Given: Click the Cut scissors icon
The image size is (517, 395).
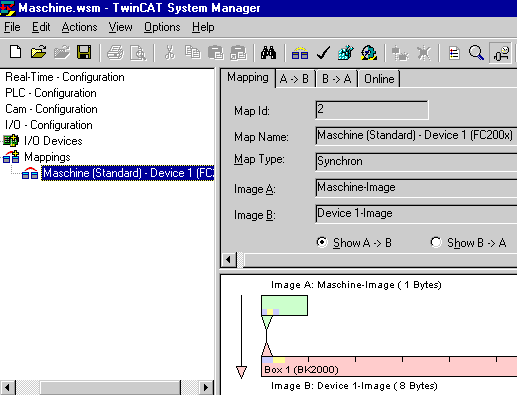Looking at the screenshot, I should point(170,53).
